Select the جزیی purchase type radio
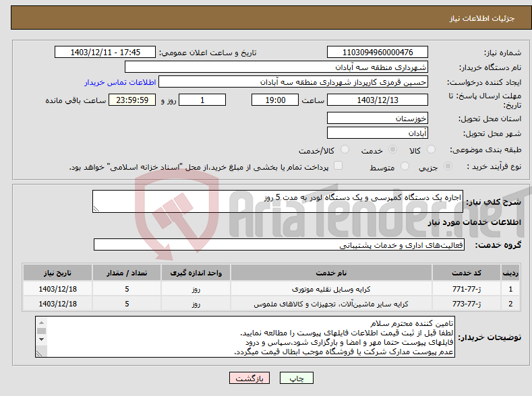This screenshot has width=532, height=396. click(448, 166)
